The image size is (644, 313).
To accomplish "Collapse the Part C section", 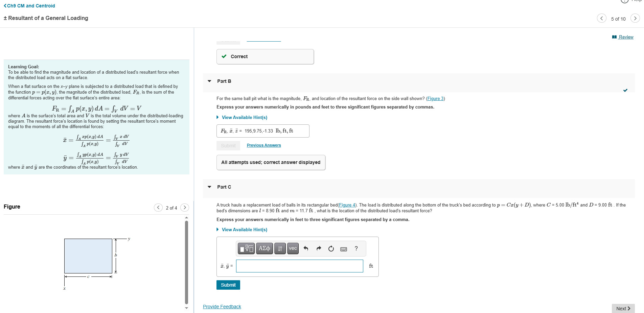I will click(x=209, y=187).
